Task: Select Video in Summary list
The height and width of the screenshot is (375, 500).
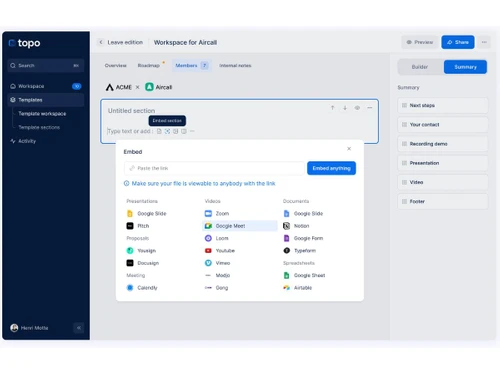Action: click(443, 182)
